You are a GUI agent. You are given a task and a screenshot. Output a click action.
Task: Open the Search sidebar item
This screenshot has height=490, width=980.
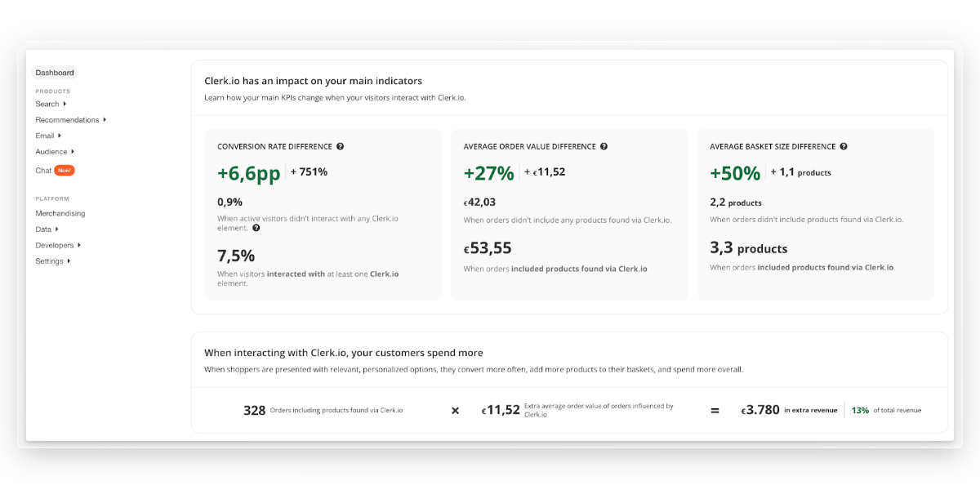tap(47, 104)
